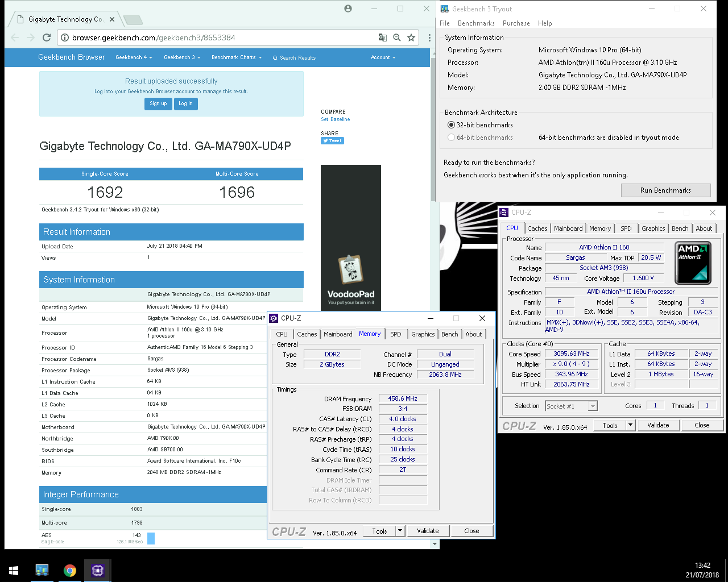Open the Account dropdown menu
This screenshot has width=728, height=582.
383,57
